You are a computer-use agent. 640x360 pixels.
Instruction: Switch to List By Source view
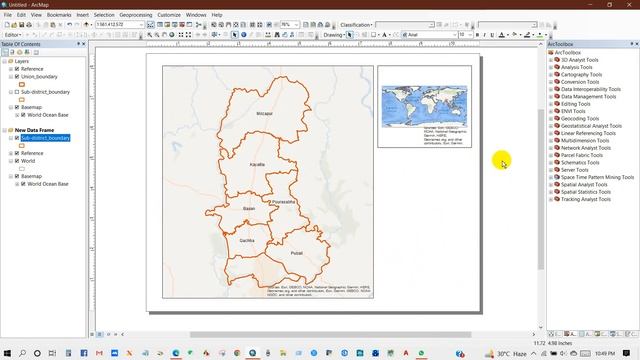12,52
